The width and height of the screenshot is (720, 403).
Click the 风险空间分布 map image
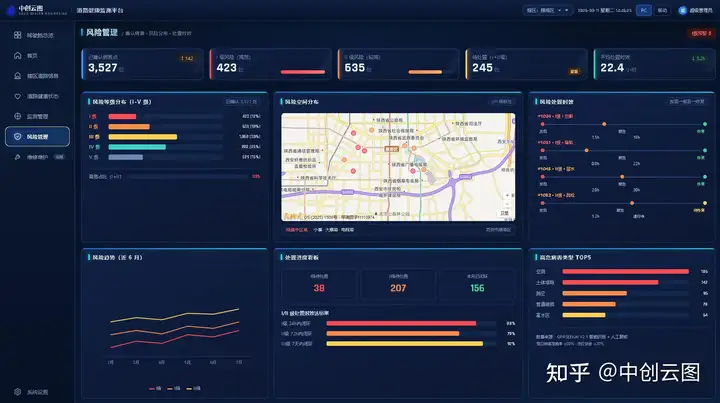tap(398, 167)
